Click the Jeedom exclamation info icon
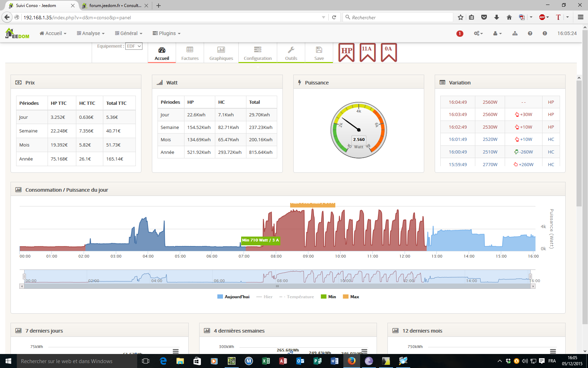 (545, 33)
